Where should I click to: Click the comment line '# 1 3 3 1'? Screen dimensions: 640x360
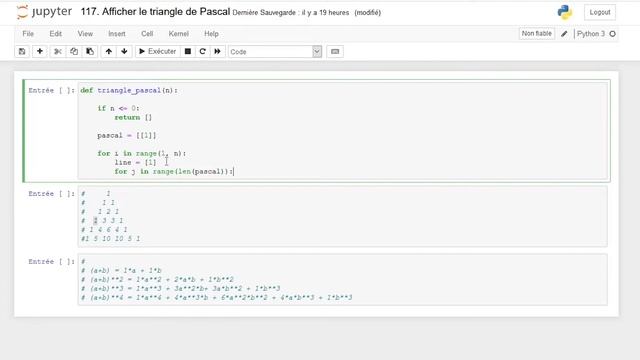pos(102,221)
